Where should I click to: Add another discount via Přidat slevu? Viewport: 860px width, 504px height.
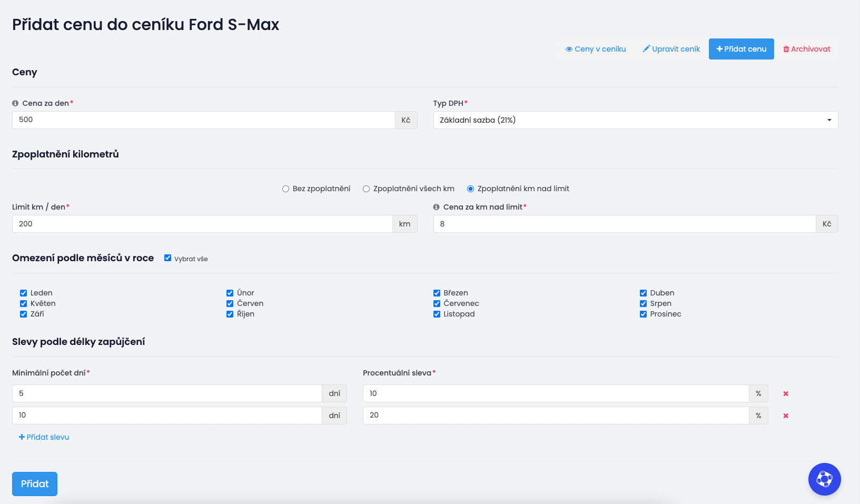pyautogui.click(x=44, y=437)
